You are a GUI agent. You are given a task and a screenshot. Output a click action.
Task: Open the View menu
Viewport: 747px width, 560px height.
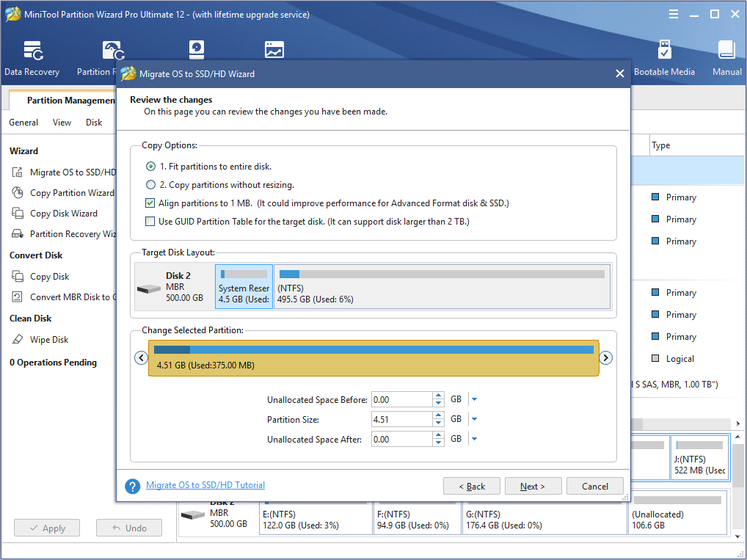(x=62, y=123)
